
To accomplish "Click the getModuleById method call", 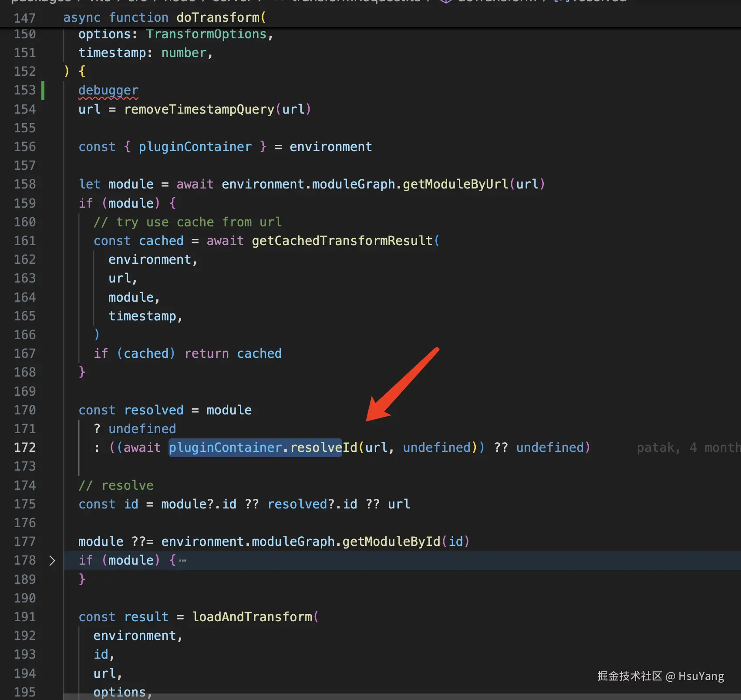I will (391, 542).
